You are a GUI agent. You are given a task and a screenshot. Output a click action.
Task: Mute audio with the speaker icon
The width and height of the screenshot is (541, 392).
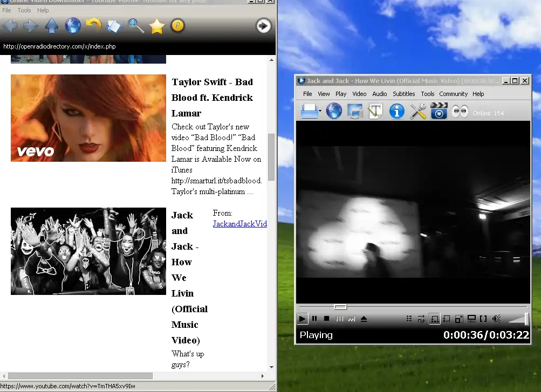pos(496,319)
